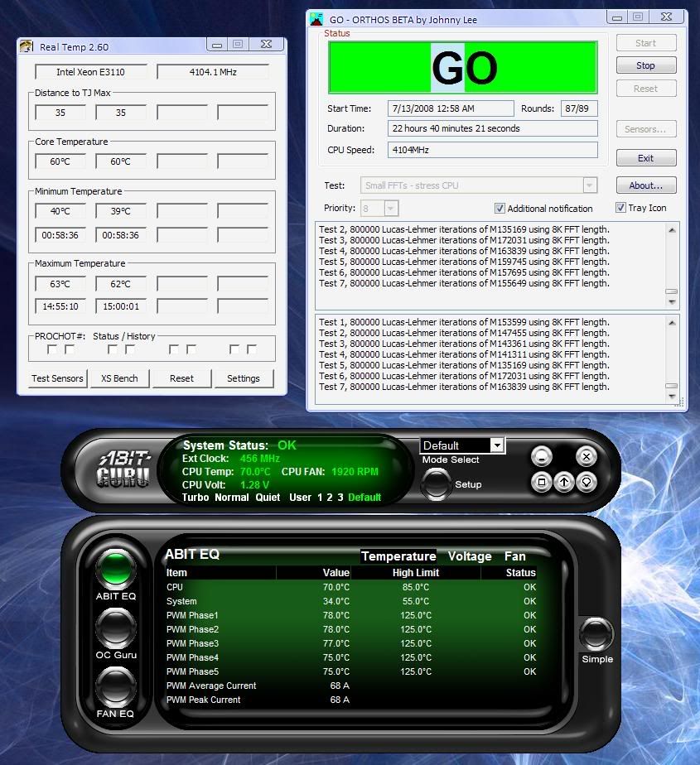The height and width of the screenshot is (765, 700).
Task: Select User profile 1 in ABIT Guru
Action: [x=320, y=497]
